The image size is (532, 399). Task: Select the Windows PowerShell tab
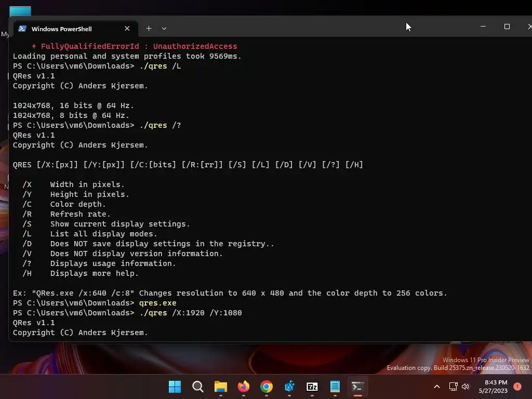pyautogui.click(x=75, y=29)
